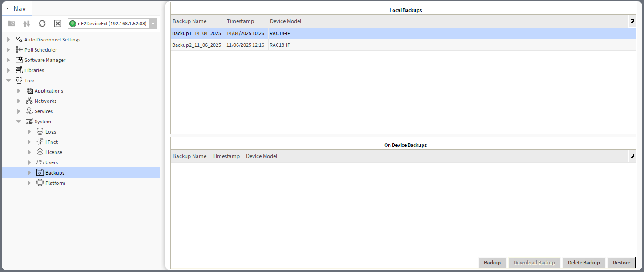
Task: Select the disconnect (X) toolbar icon
Action: pos(57,24)
